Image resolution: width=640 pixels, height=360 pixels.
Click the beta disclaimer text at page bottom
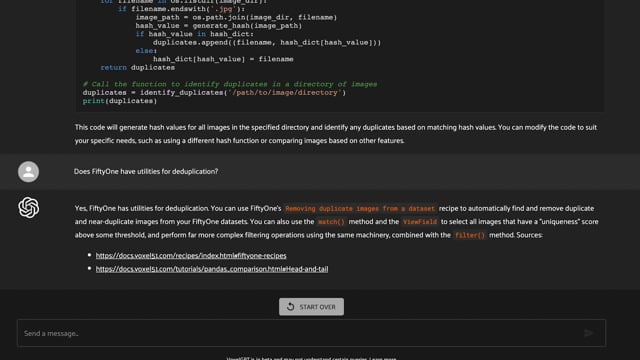[x=311, y=358]
